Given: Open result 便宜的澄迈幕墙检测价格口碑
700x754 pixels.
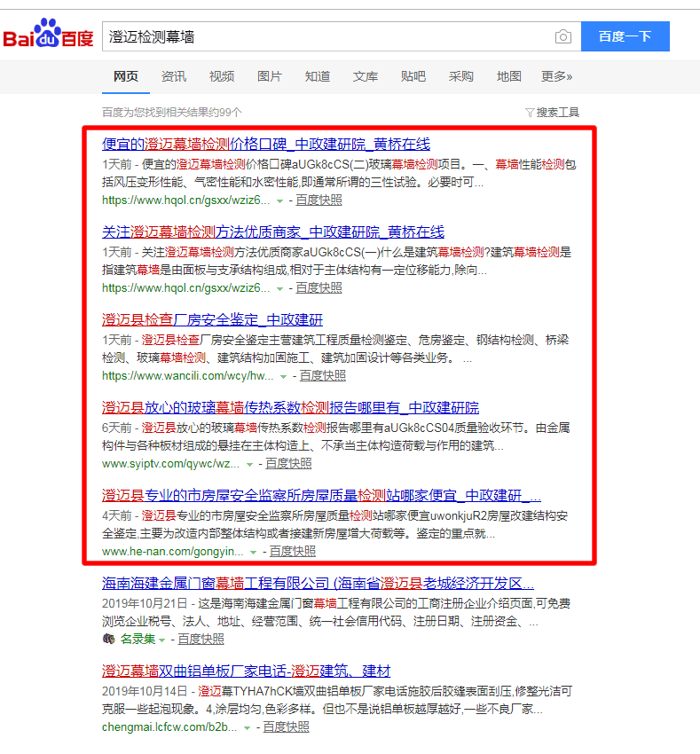Looking at the screenshot, I should coord(266,144).
